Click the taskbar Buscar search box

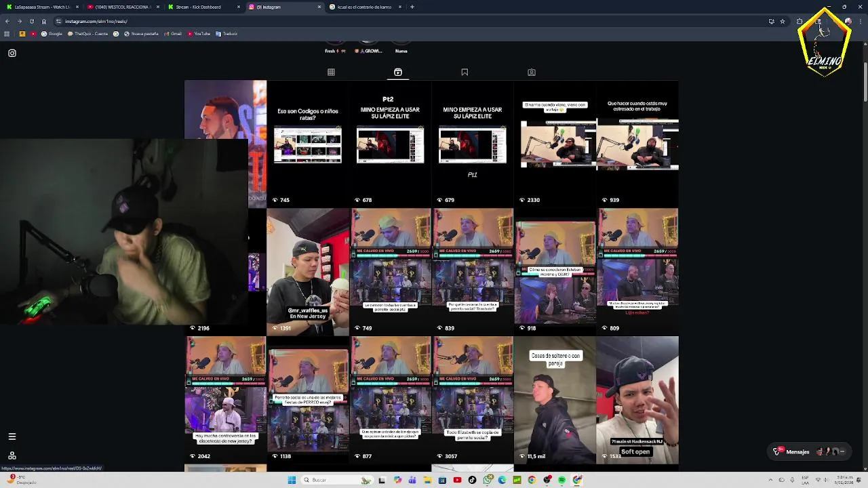click(x=338, y=480)
